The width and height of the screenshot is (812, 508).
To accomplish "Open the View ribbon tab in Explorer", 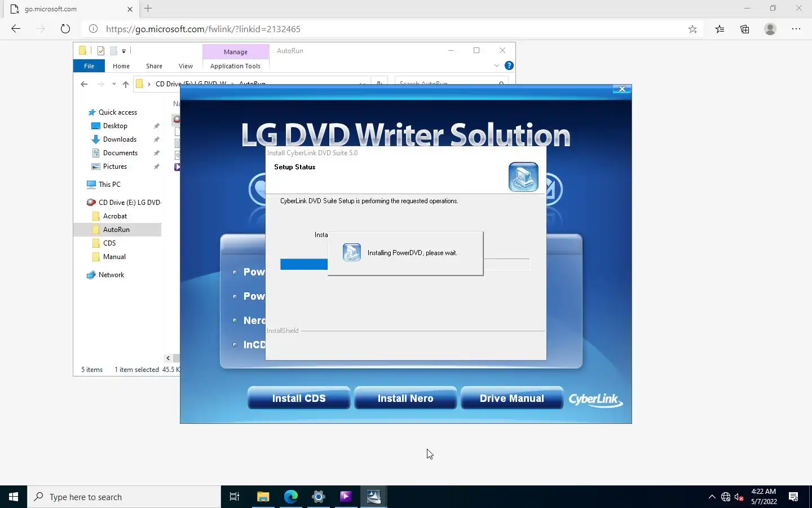I will point(186,66).
